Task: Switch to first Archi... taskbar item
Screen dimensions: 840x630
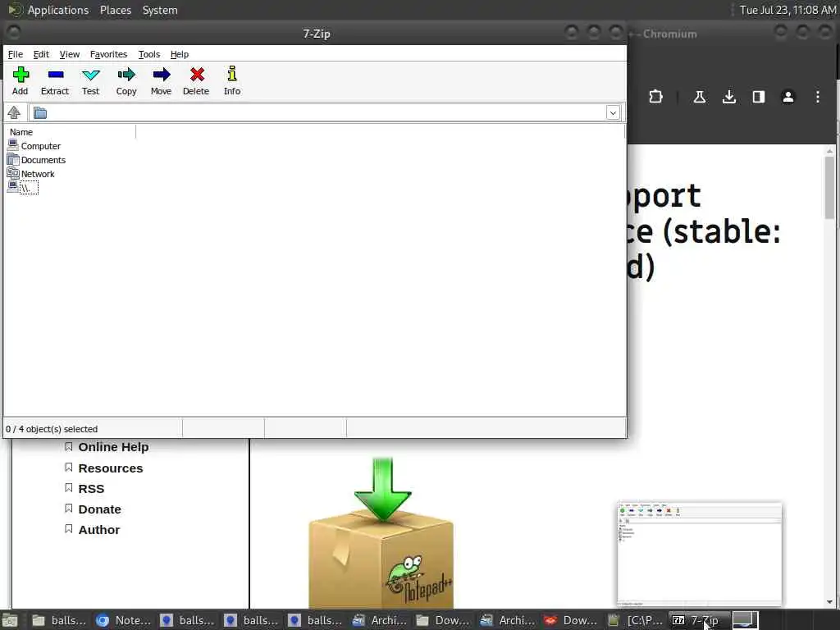Action: 380,620
